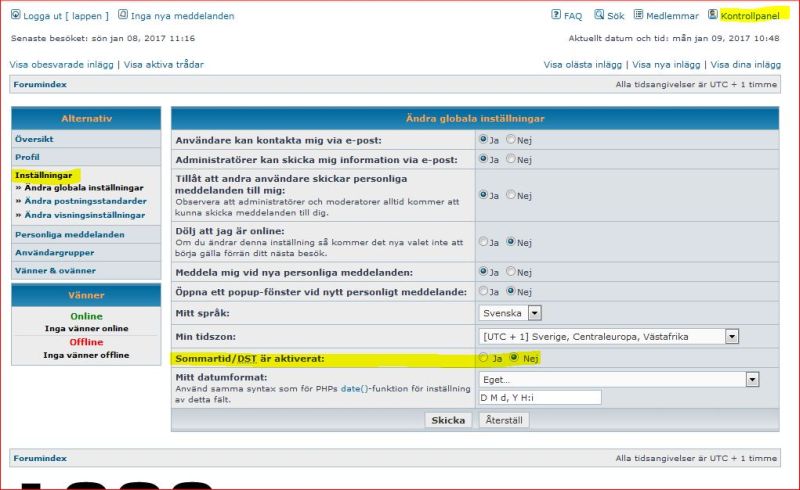800x490 pixels.
Task: Click the FAQ help icon
Action: (x=556, y=16)
